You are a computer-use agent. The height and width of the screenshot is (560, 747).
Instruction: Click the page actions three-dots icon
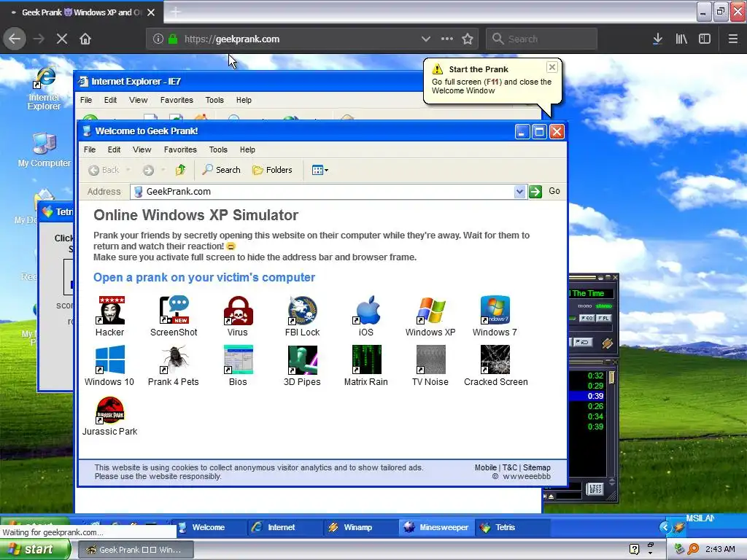(447, 39)
